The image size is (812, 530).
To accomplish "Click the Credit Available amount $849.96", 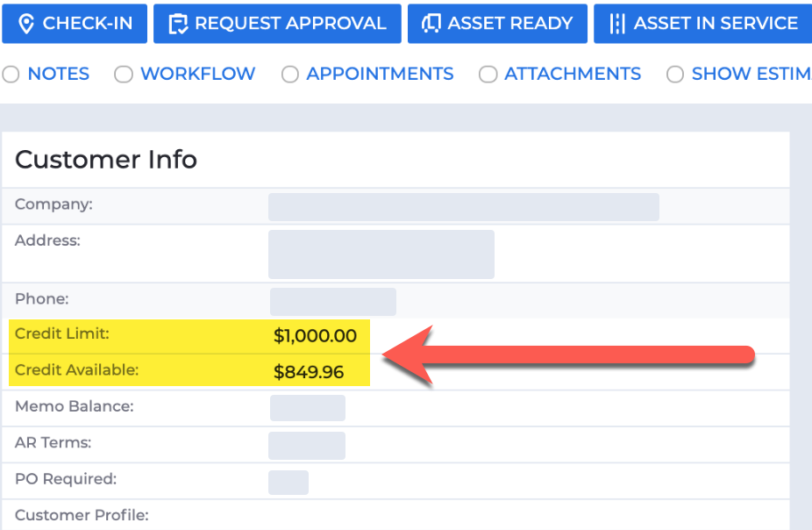I will pos(309,372).
